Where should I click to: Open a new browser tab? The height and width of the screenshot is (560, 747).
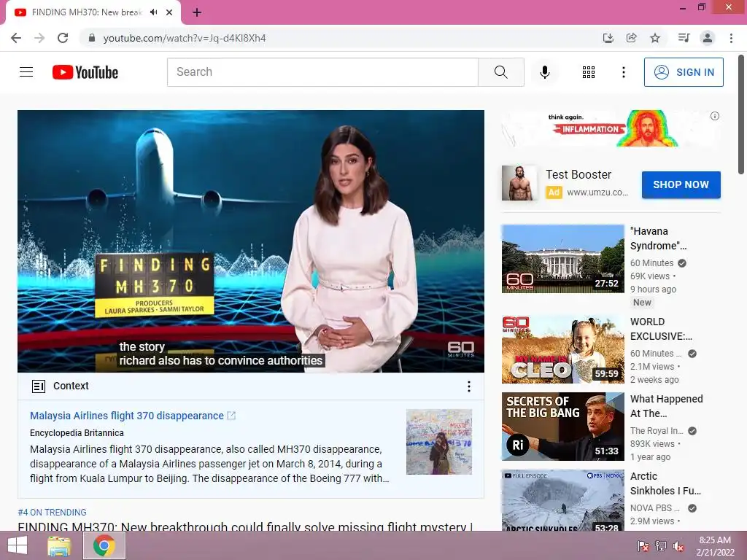coord(197,12)
